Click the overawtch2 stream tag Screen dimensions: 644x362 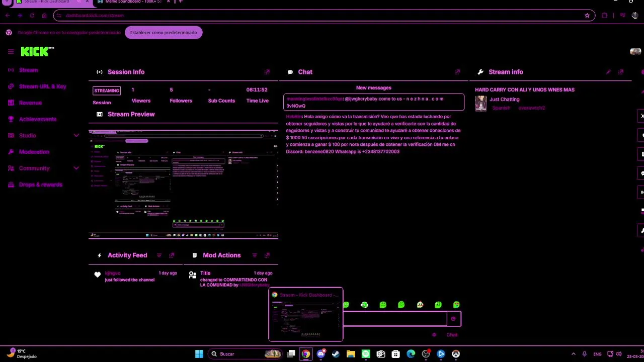(x=532, y=108)
